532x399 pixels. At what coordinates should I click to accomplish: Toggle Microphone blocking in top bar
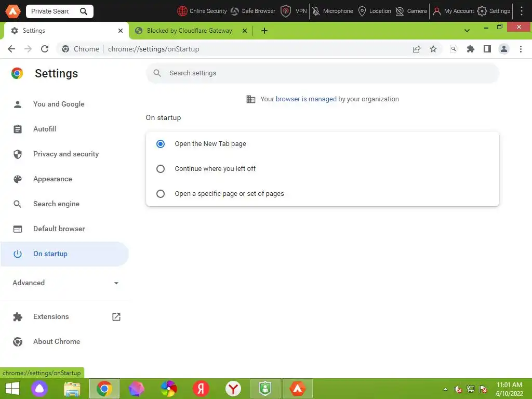coord(332,11)
